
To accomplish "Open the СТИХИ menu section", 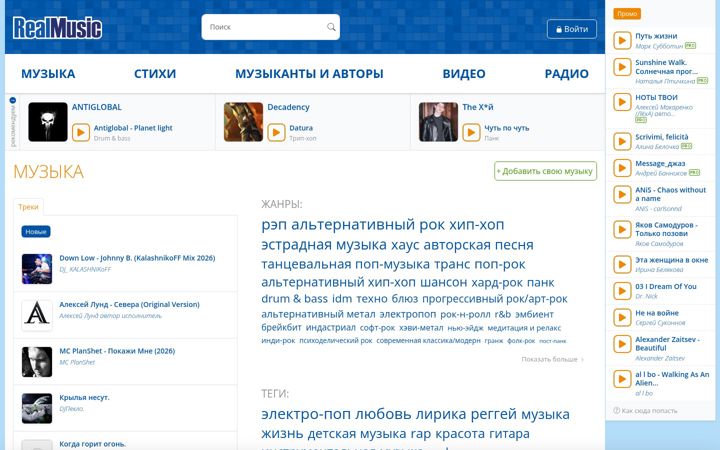I will click(155, 73).
